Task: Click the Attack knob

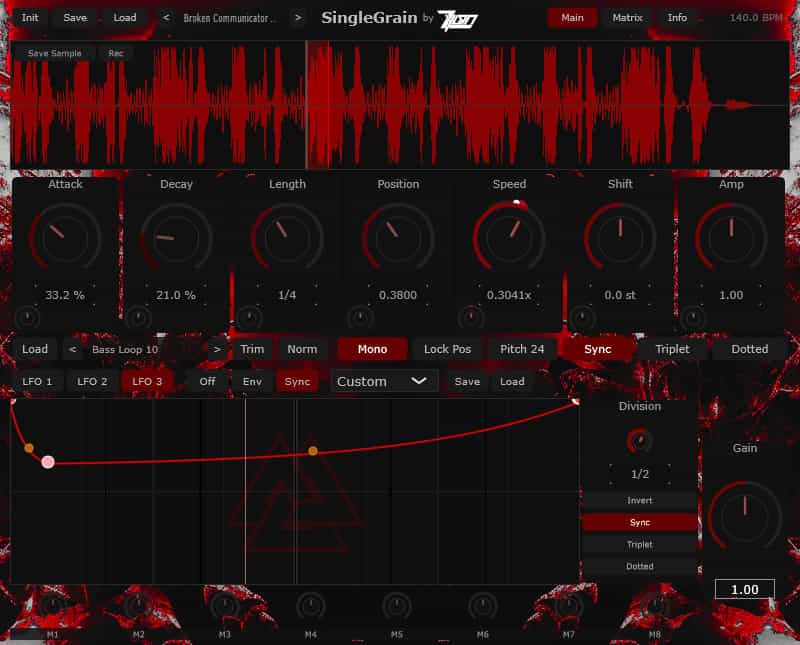Action: tap(65, 237)
